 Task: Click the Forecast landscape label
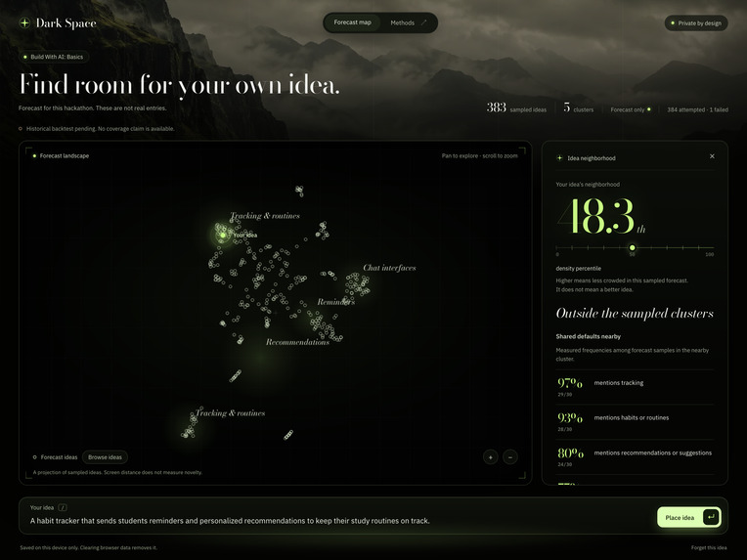click(x=61, y=155)
